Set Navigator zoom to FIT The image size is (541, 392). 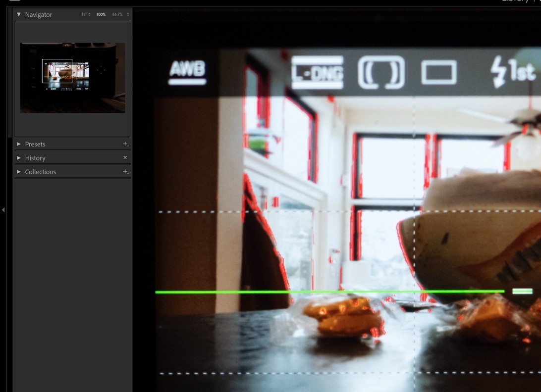pos(86,15)
